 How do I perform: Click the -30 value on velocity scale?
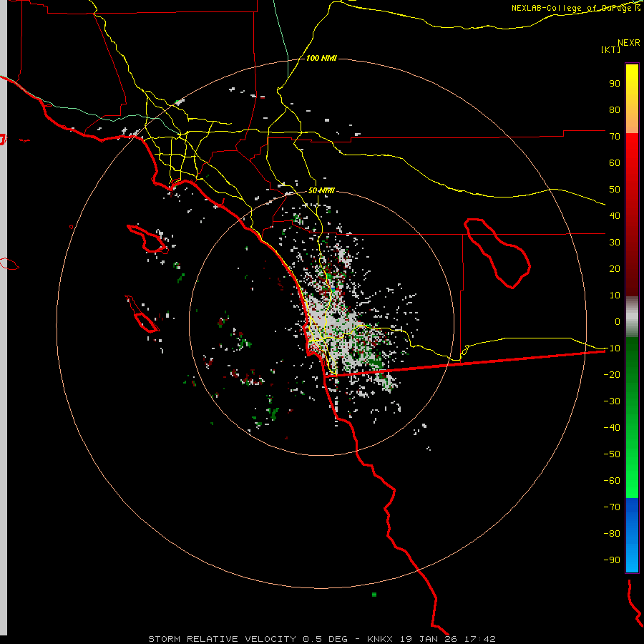(x=612, y=401)
